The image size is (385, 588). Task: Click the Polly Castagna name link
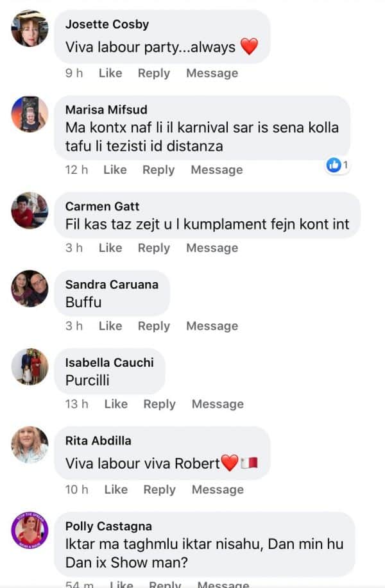coord(108,526)
